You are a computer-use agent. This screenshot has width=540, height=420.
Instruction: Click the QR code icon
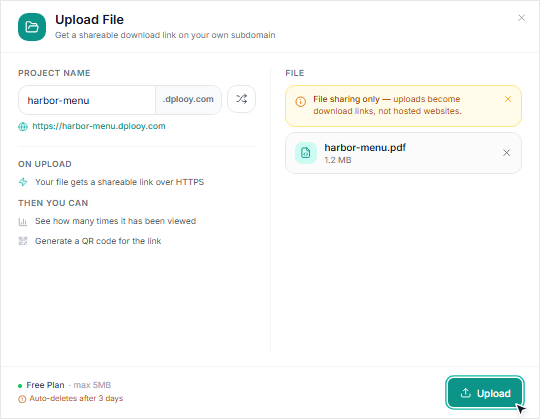click(x=23, y=241)
